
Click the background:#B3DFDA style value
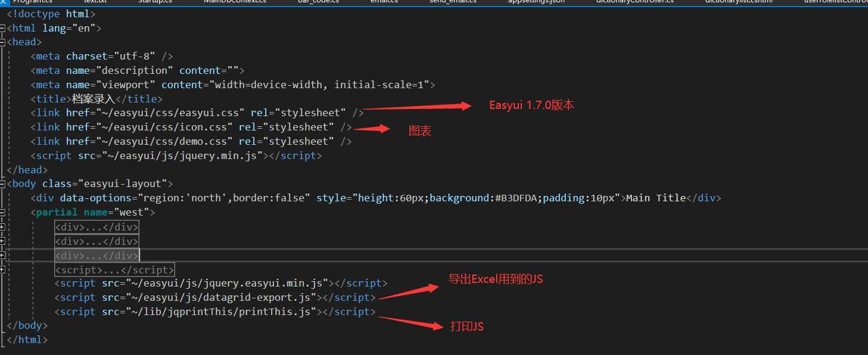click(483, 198)
